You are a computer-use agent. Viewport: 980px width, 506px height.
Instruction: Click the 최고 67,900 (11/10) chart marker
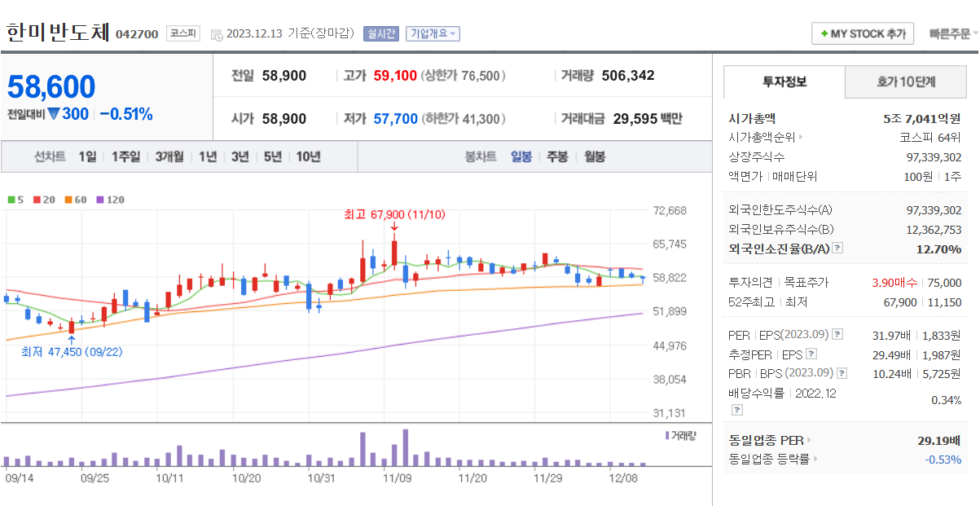(x=394, y=215)
